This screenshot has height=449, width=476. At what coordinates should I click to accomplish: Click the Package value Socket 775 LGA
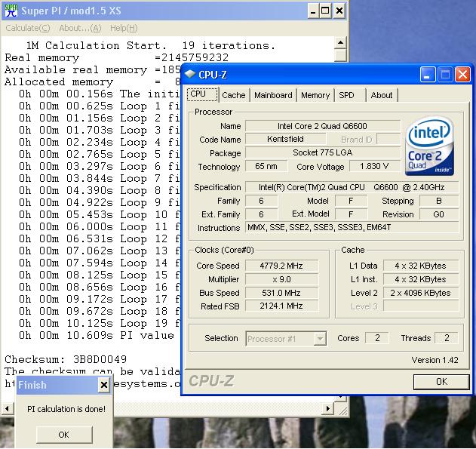pos(323,152)
